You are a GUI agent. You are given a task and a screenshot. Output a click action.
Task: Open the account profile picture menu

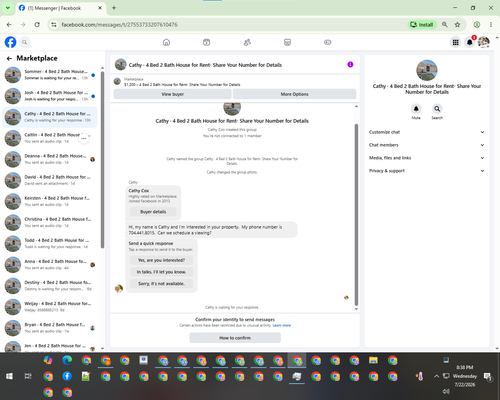pos(484,42)
